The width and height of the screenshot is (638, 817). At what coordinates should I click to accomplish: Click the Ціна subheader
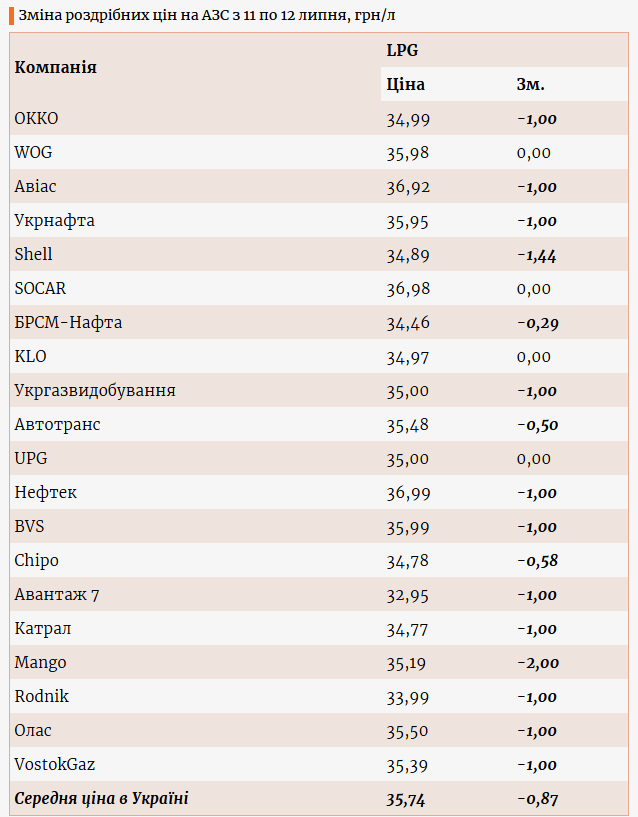pos(405,84)
